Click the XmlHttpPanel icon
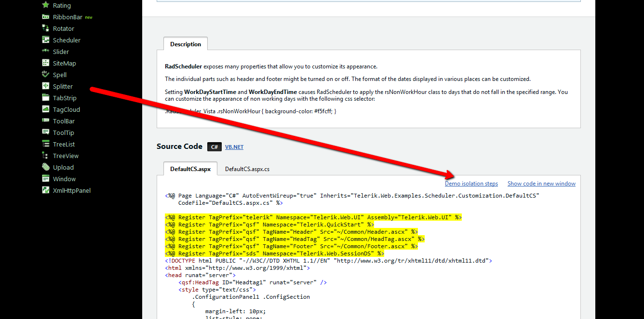 (x=46, y=190)
